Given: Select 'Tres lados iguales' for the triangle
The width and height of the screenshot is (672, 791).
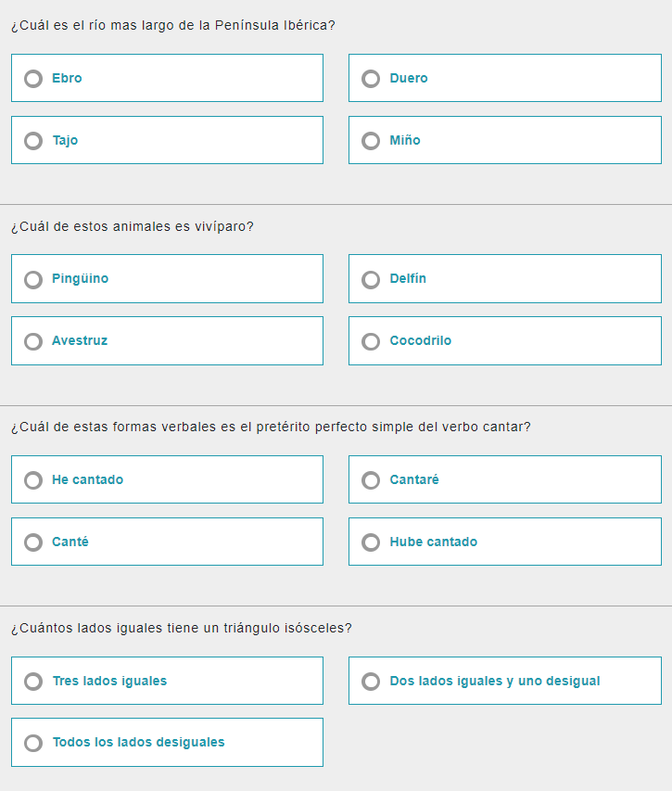Looking at the screenshot, I should (33, 681).
